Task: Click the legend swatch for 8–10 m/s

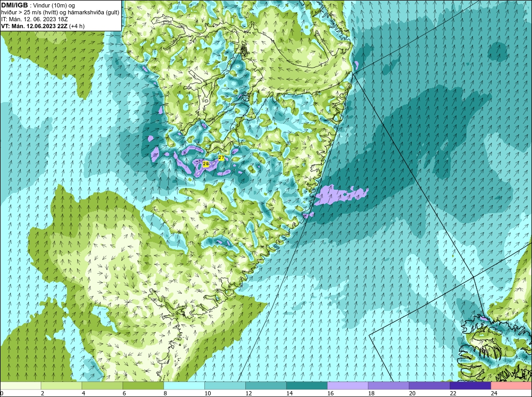Action: point(184,386)
